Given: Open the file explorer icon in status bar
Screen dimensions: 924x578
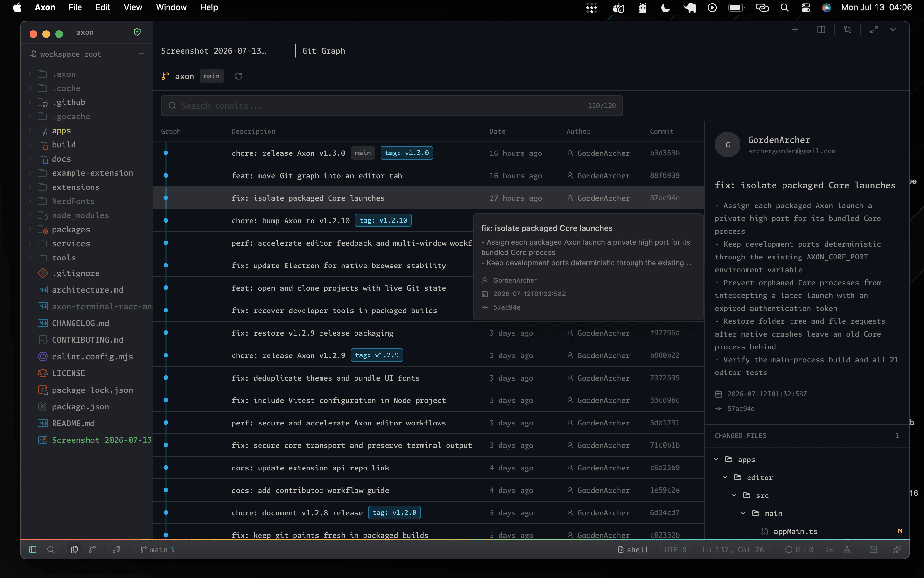Looking at the screenshot, I should (x=74, y=549).
